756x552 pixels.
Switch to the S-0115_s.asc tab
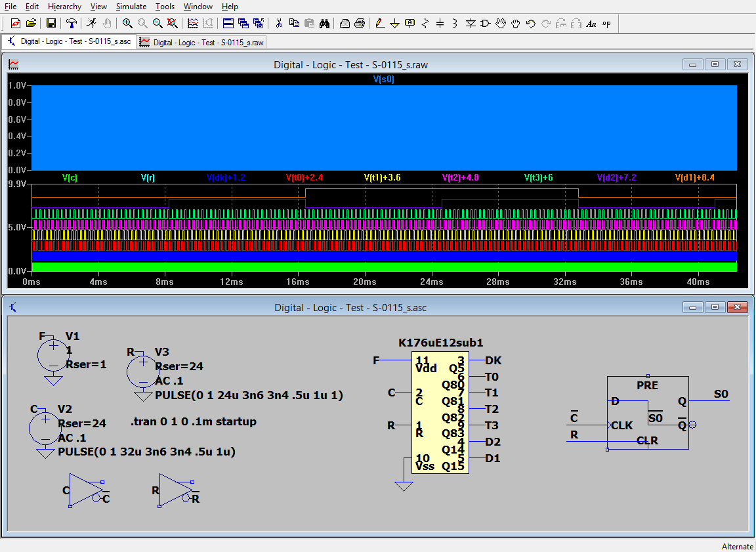click(69, 41)
